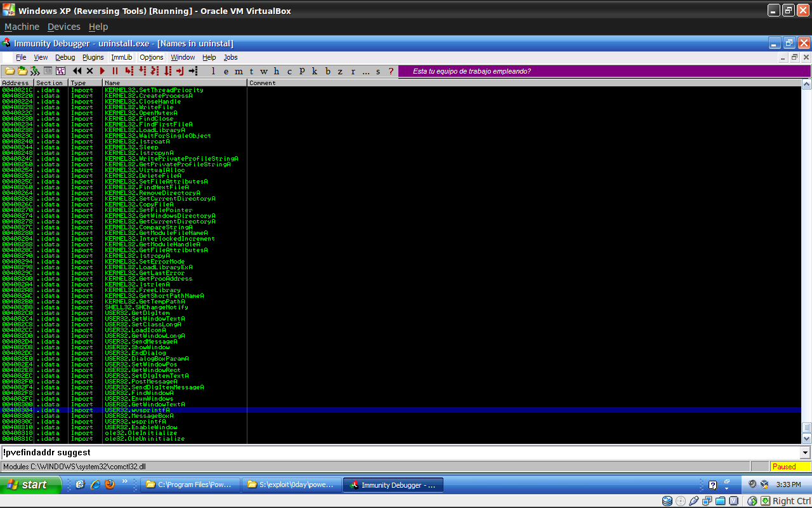Viewport: 812px width, 508px height.
Task: Show CPU window with 'c' button
Action: [289, 71]
